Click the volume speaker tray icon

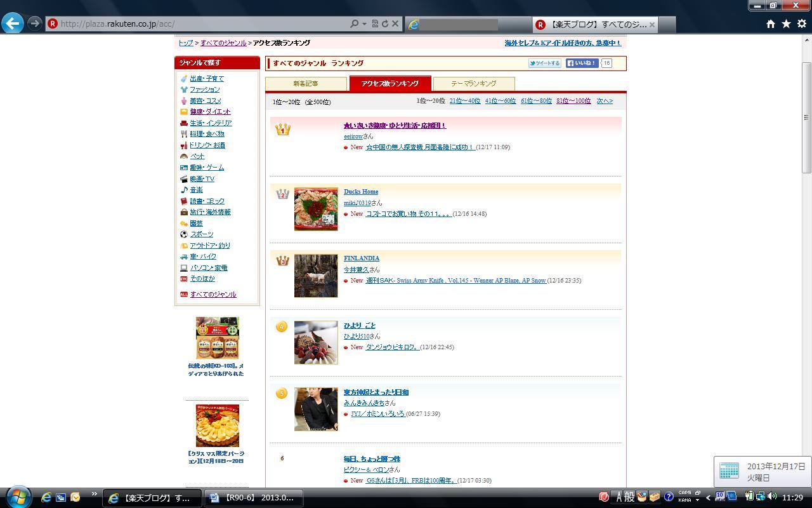pos(772,497)
